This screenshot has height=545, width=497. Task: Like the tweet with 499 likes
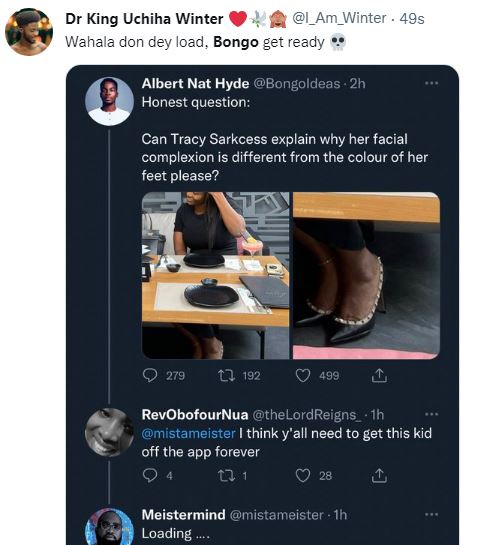coord(303,376)
